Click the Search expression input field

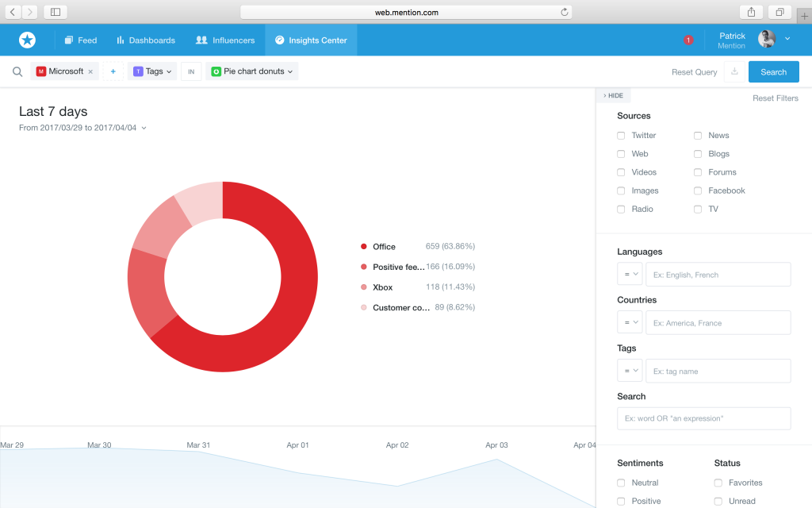tap(704, 418)
